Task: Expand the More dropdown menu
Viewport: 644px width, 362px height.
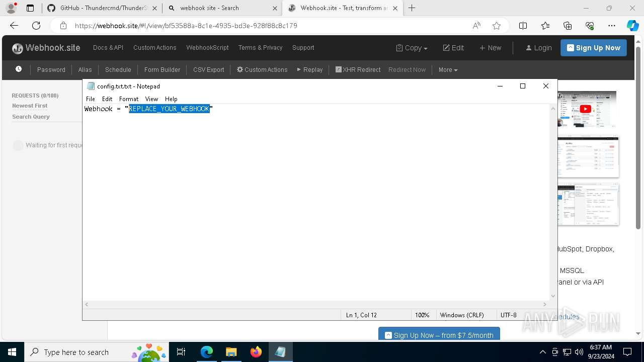Action: pyautogui.click(x=448, y=70)
